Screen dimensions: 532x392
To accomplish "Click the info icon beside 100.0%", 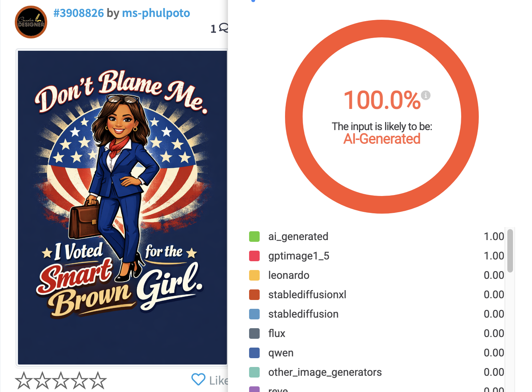I will 426,95.
